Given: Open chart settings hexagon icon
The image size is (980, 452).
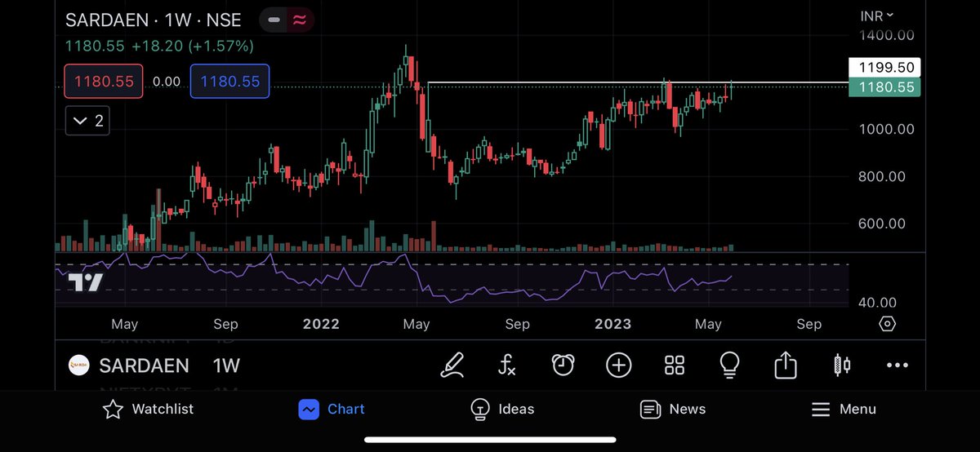Looking at the screenshot, I should click(888, 324).
